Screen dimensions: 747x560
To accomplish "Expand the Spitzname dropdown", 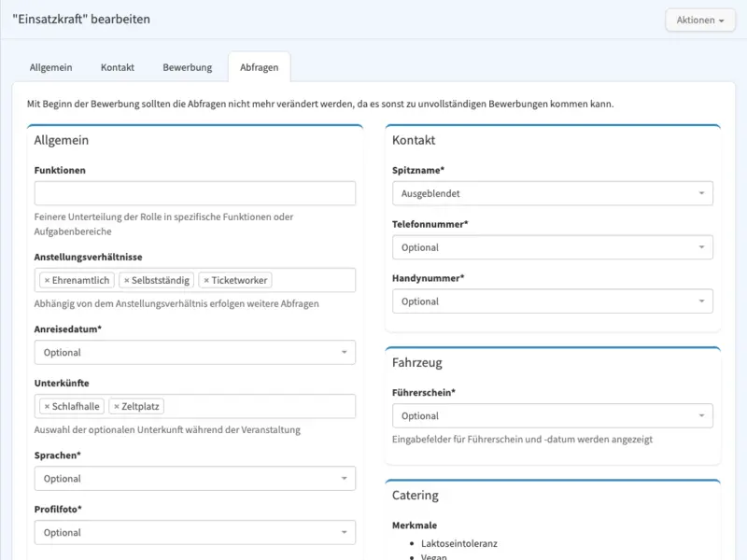I will (x=553, y=193).
